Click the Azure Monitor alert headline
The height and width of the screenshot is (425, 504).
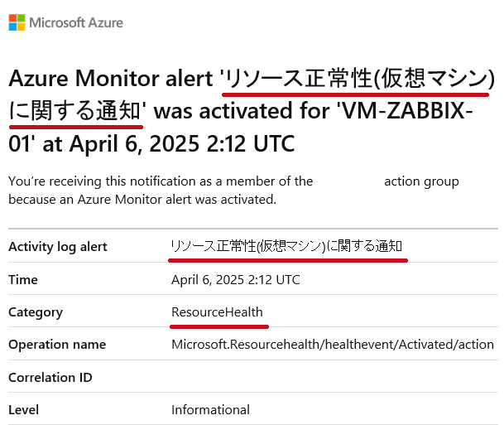pos(252,111)
